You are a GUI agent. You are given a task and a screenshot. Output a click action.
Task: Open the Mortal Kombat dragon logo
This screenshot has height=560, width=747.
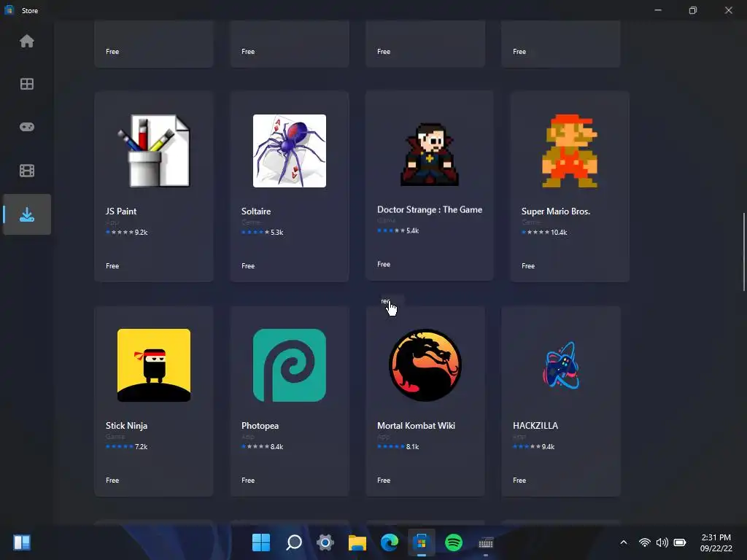tap(425, 365)
